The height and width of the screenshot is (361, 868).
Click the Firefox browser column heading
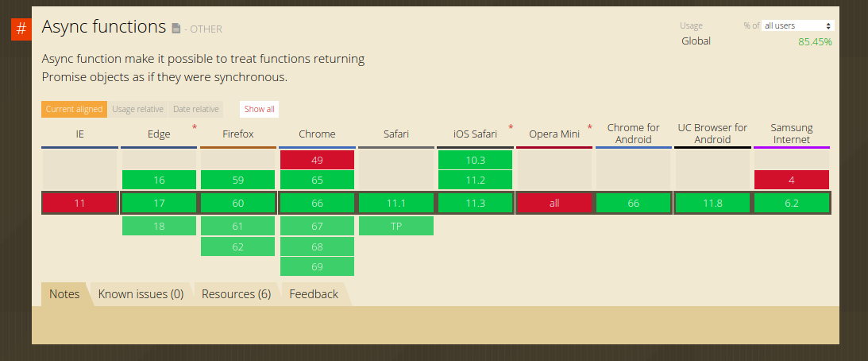pos(237,134)
